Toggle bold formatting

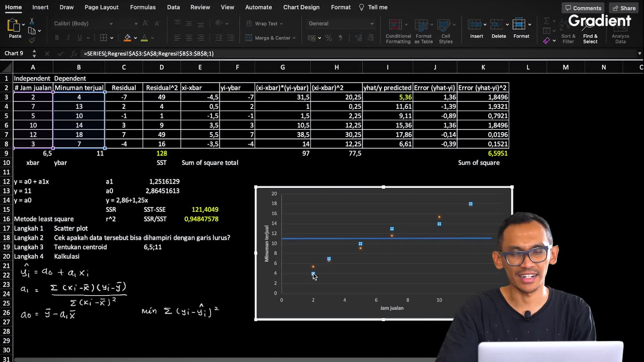tap(57, 38)
